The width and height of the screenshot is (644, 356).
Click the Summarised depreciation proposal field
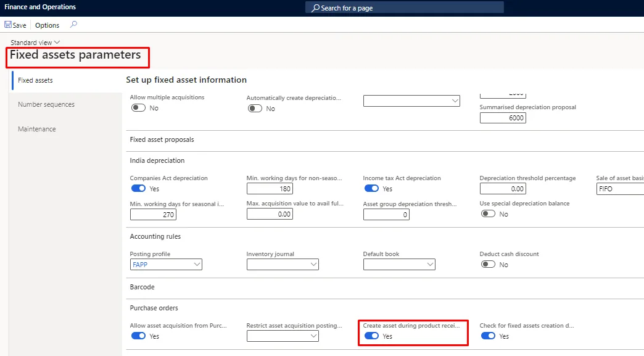tap(503, 118)
